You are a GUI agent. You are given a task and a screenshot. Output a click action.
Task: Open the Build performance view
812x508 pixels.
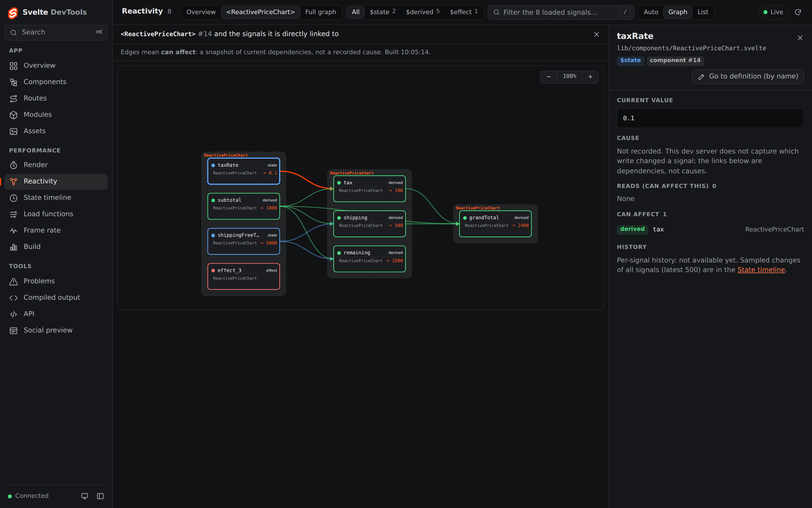pos(56,247)
